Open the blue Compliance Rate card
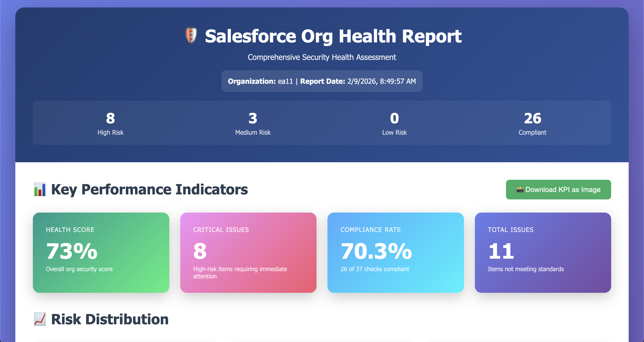Image resolution: width=644 pixels, height=342 pixels. [x=395, y=252]
